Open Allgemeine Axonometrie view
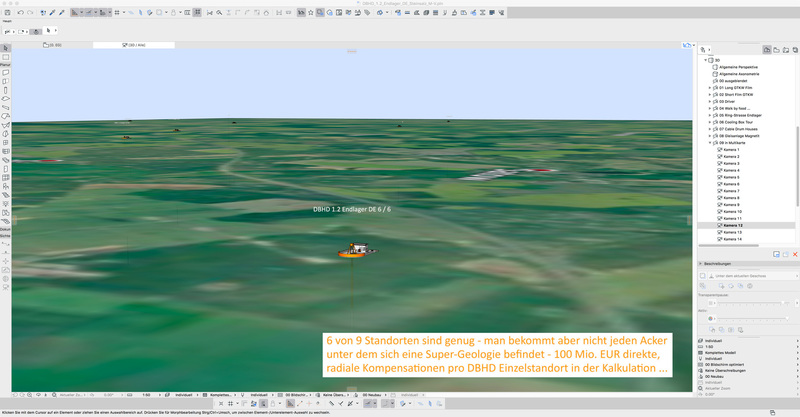 pyautogui.click(x=740, y=74)
